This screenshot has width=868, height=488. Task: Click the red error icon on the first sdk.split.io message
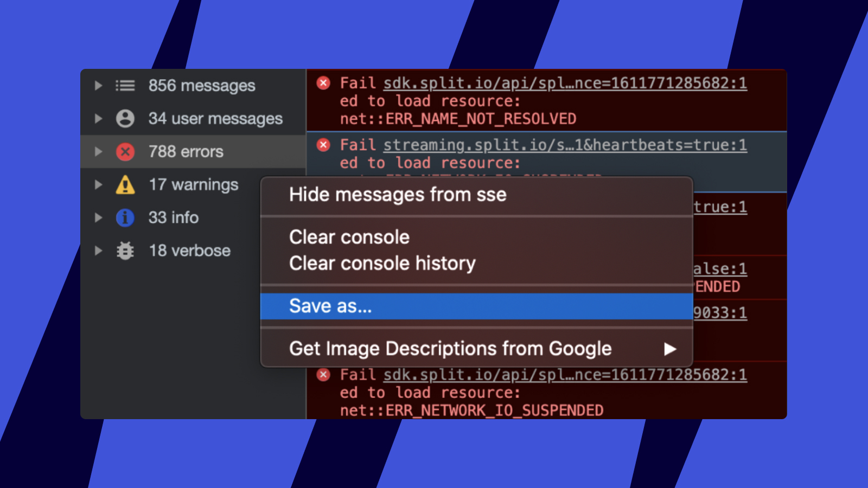(323, 83)
